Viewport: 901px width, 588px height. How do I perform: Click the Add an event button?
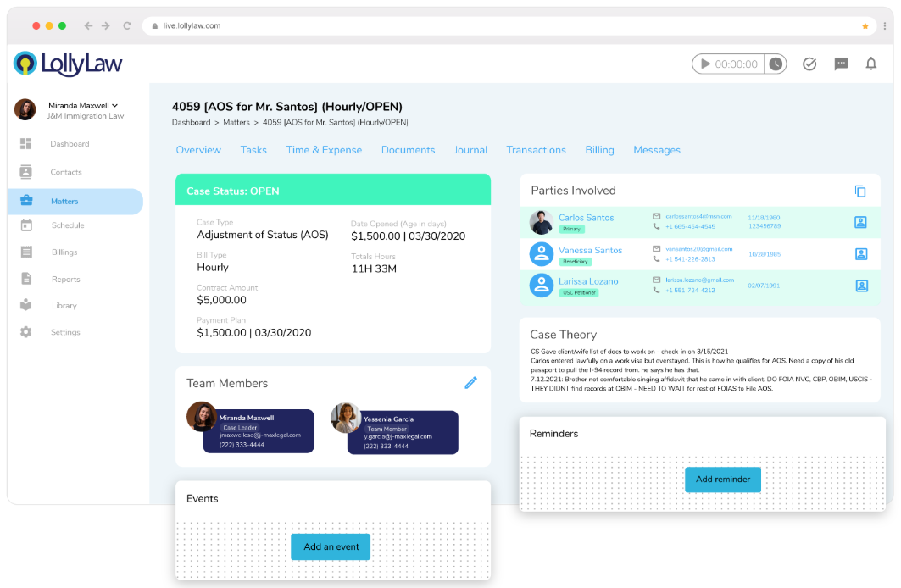pyautogui.click(x=331, y=547)
